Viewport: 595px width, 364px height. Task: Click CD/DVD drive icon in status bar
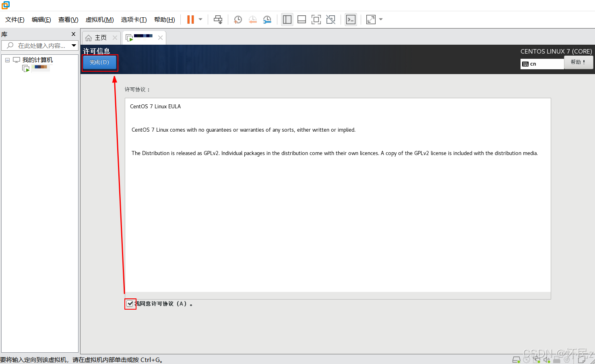[x=526, y=360]
